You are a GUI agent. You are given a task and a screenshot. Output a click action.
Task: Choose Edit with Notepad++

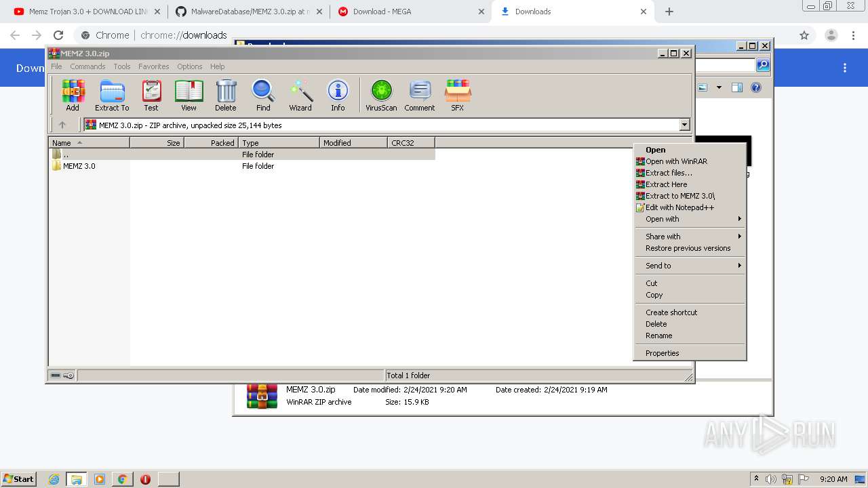tap(690, 207)
